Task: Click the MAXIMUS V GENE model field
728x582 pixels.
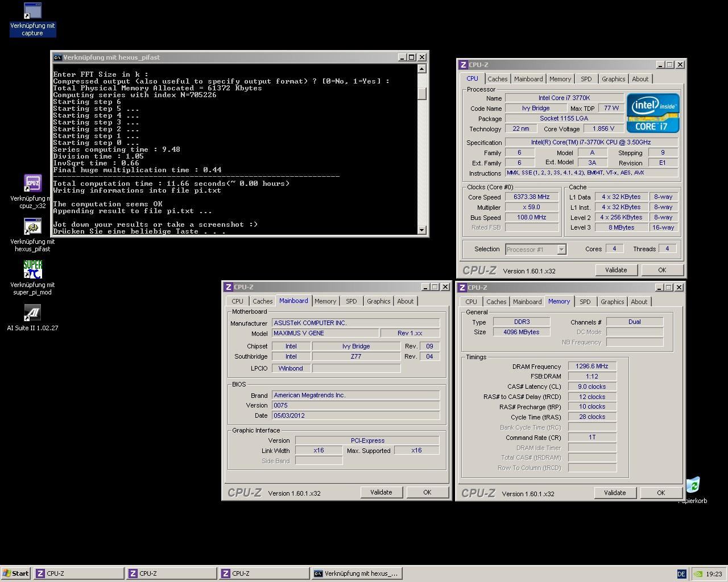Action: point(325,333)
